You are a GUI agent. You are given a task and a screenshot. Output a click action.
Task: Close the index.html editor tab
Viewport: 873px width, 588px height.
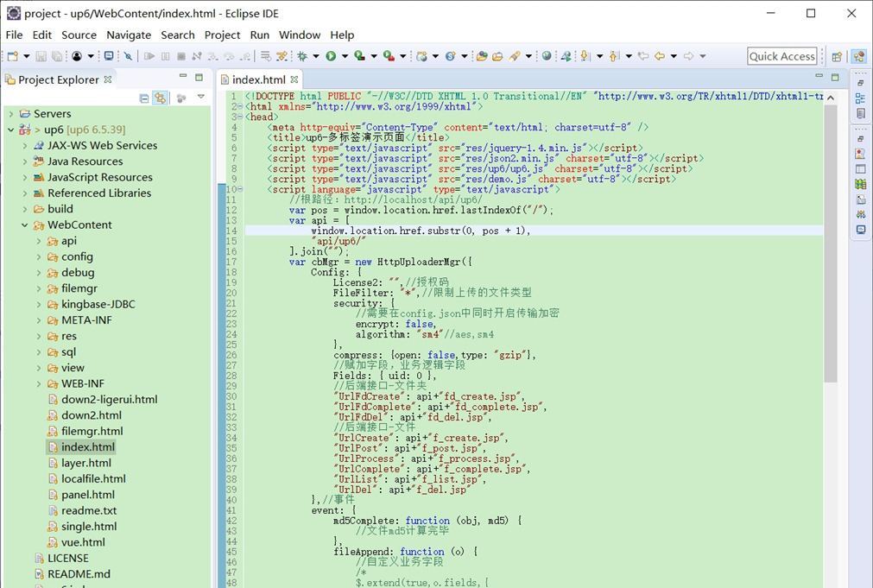(x=294, y=79)
